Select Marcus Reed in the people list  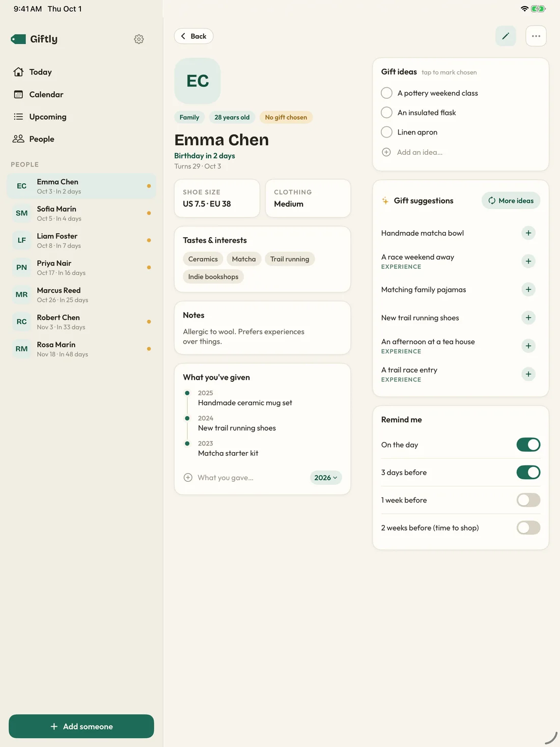point(81,295)
